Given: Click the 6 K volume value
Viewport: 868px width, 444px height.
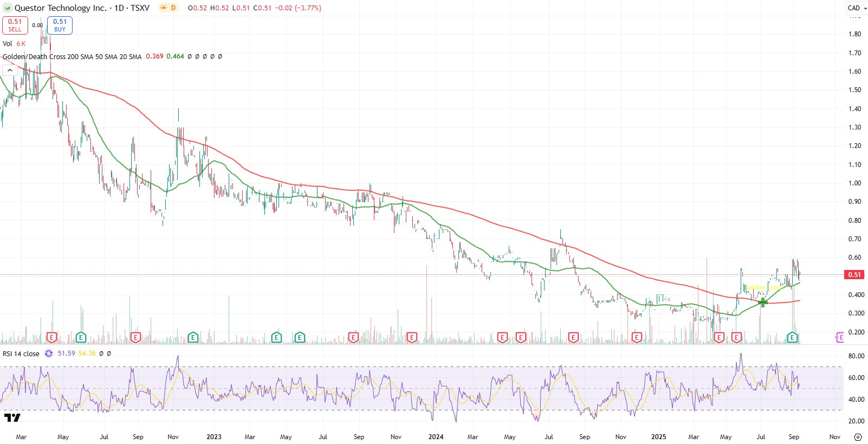Looking at the screenshot, I should pos(21,43).
